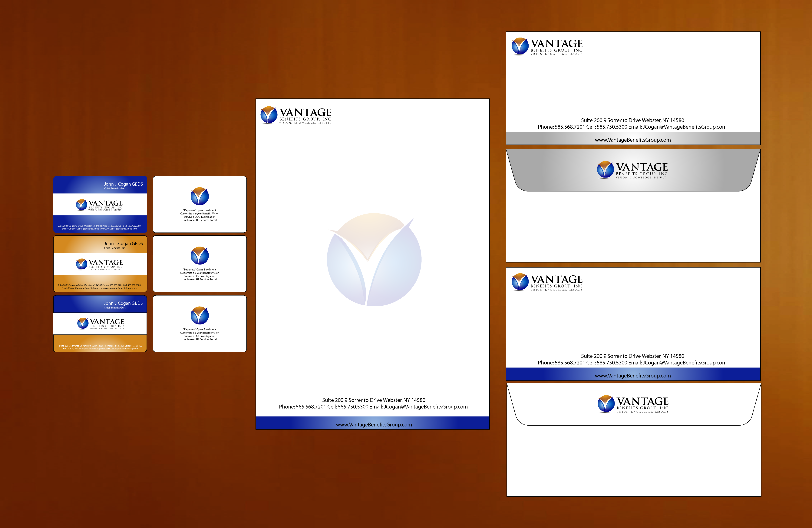Image resolution: width=812 pixels, height=528 pixels.
Task: Click the services text on the top white card
Action: pos(200,215)
